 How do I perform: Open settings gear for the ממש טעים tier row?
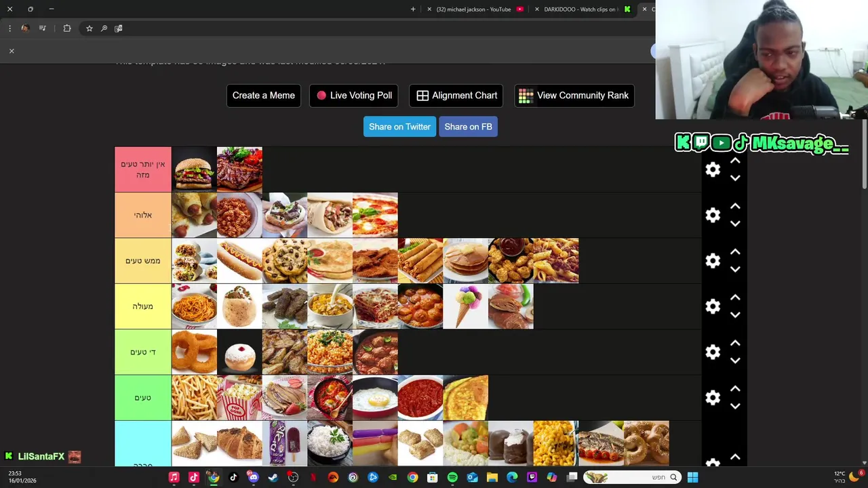point(713,260)
